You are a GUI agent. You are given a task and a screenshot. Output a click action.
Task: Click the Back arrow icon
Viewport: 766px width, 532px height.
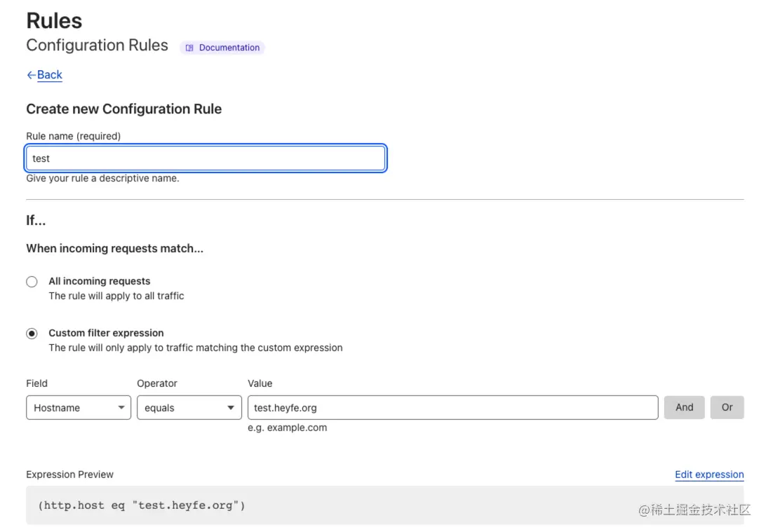(x=31, y=75)
